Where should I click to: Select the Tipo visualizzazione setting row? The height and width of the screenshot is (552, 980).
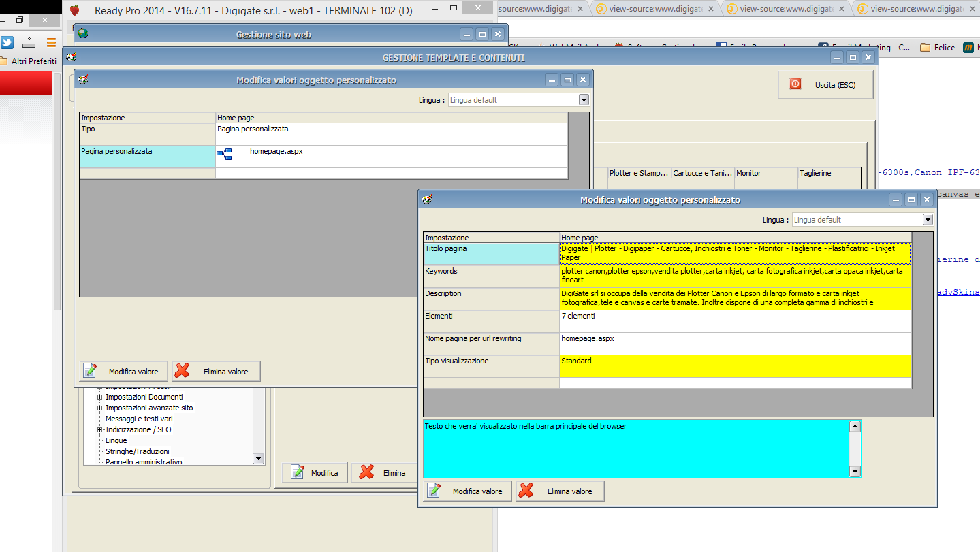pyautogui.click(x=491, y=366)
